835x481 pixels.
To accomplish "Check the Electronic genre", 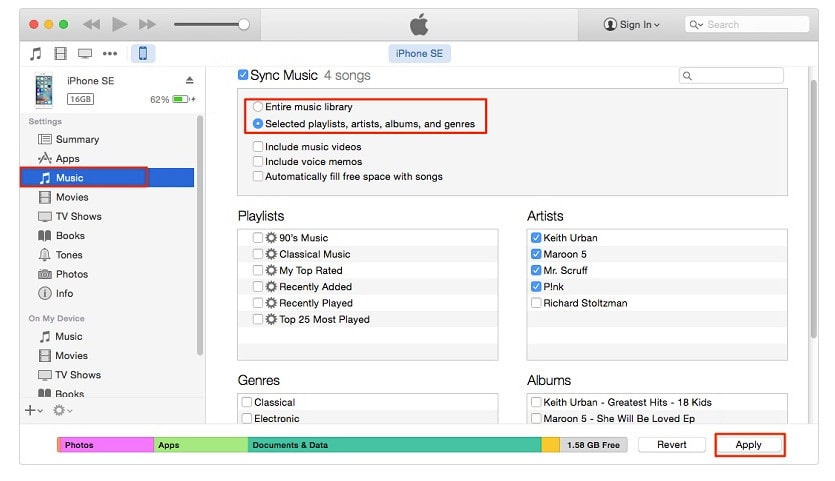I will pos(247,419).
